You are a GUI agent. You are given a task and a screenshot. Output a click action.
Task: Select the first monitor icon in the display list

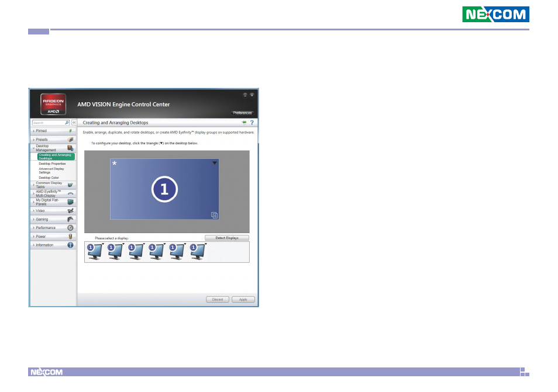click(95, 252)
